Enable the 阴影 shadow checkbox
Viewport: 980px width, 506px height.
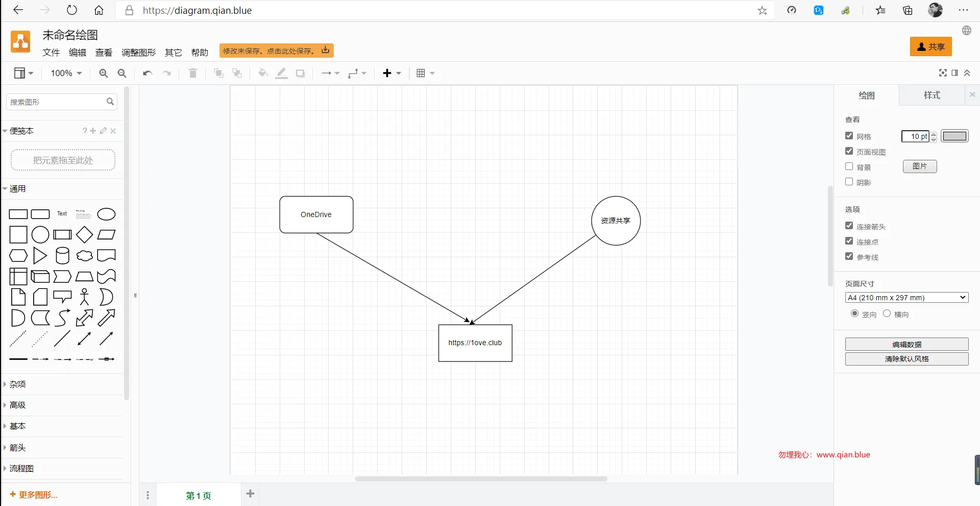tap(849, 182)
